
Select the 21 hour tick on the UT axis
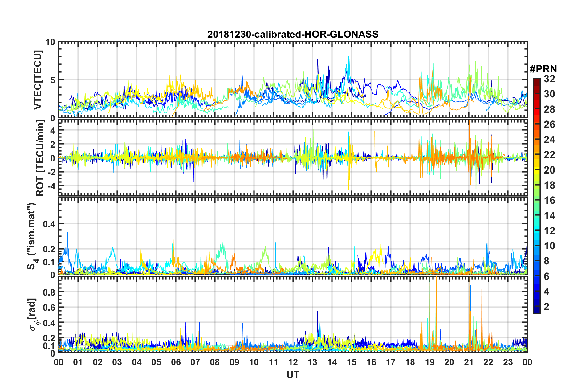[469, 362]
